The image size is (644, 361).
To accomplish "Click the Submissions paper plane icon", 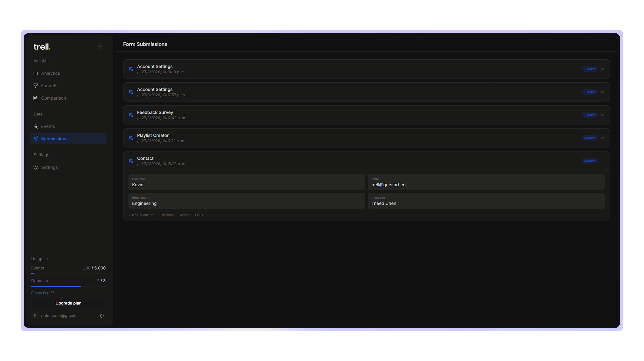I will click(x=35, y=139).
